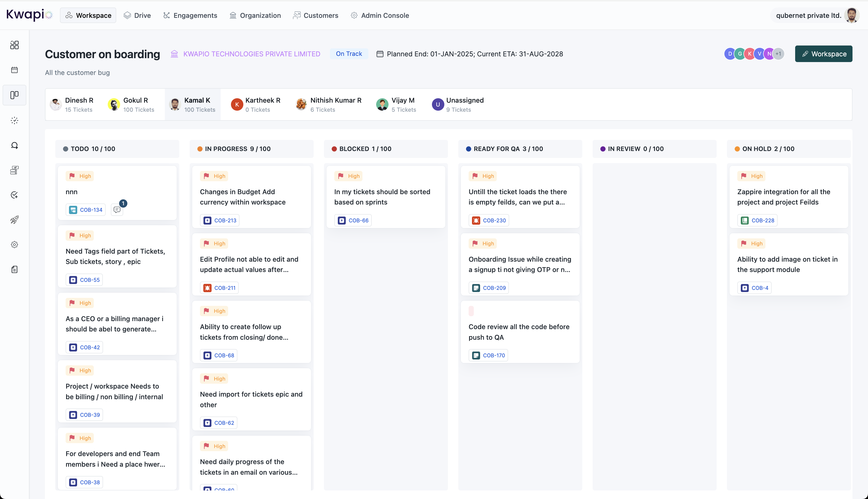Click the headset support icon in sidebar
The image size is (868, 499).
14,145
